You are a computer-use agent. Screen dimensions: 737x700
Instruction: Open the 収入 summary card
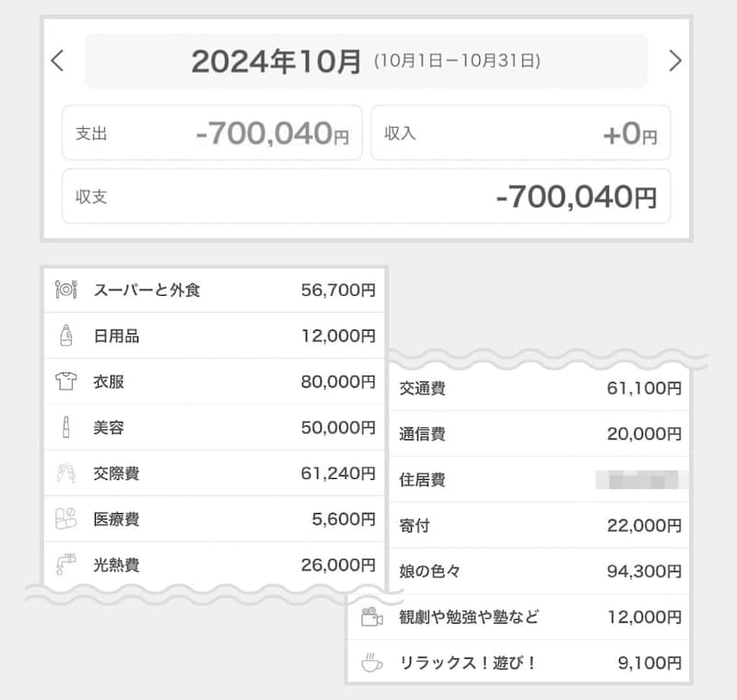(521, 133)
